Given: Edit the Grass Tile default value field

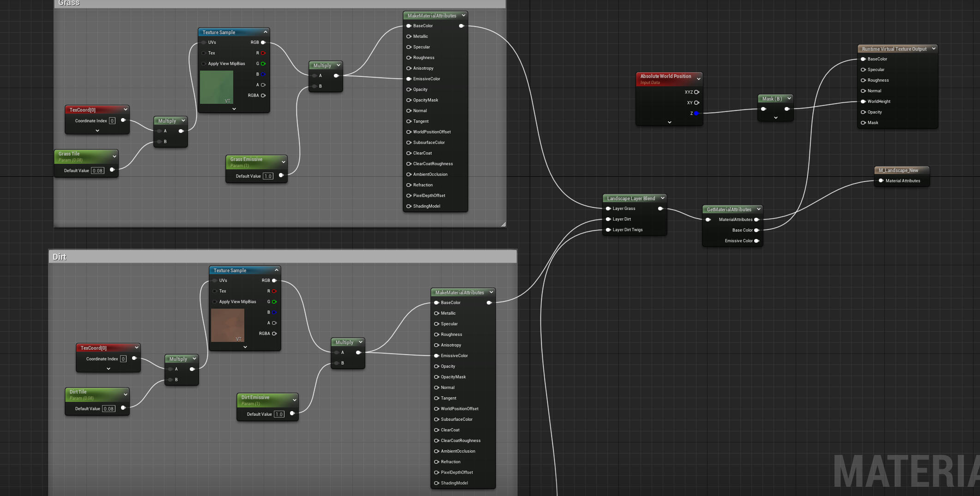Looking at the screenshot, I should point(97,171).
